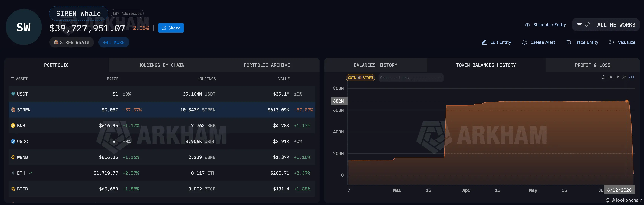This screenshot has height=205, width=644.
Task: Click the ETH token icon
Action: tap(13, 173)
